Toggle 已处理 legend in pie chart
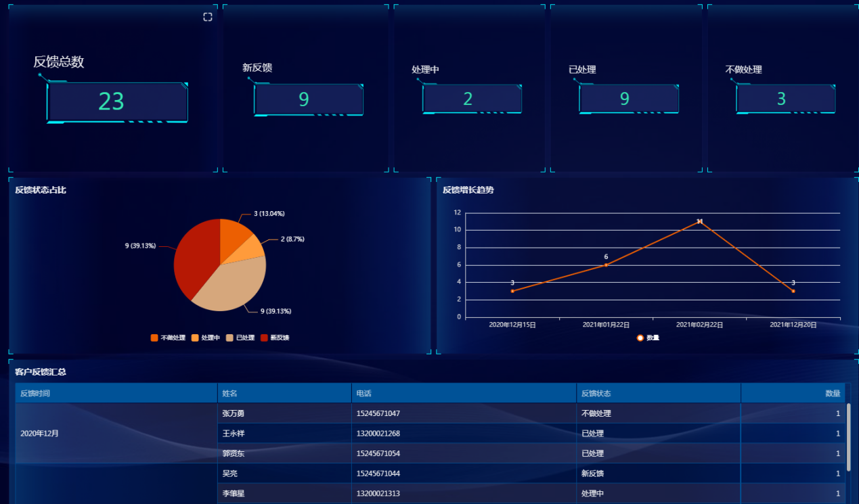This screenshot has height=504, width=859. point(229,338)
